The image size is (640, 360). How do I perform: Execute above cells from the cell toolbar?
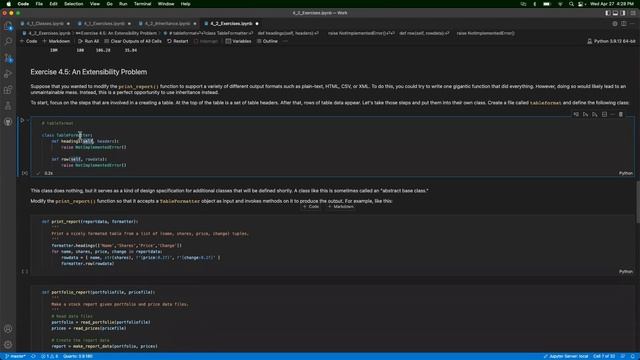click(585, 115)
